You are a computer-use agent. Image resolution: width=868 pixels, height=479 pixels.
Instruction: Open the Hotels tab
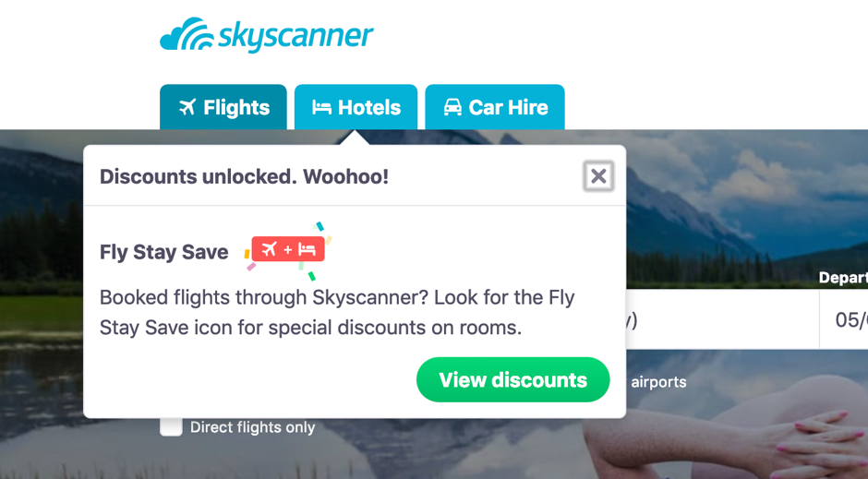(356, 108)
